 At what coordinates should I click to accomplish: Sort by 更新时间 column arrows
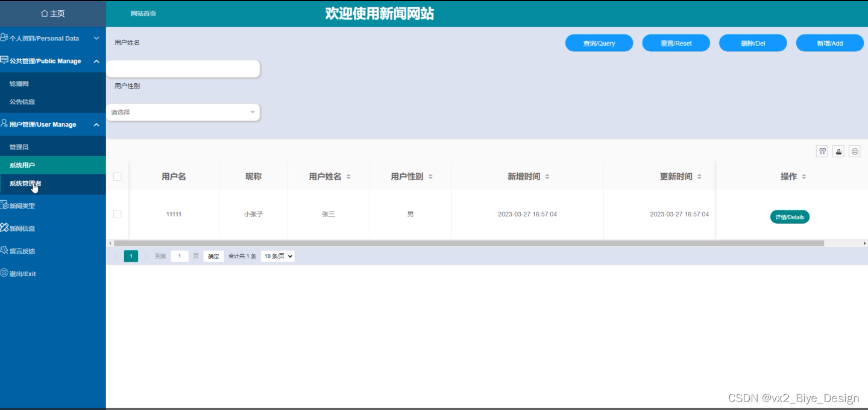[699, 177]
